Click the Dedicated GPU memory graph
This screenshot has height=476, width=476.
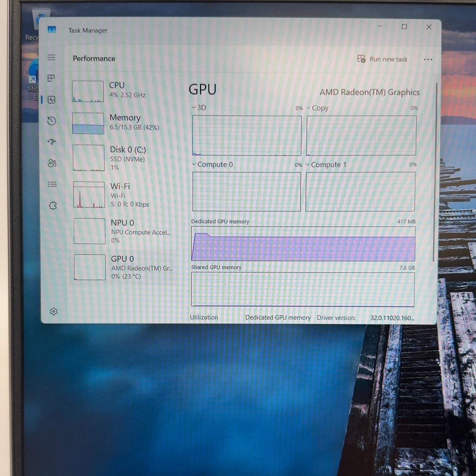point(303,244)
